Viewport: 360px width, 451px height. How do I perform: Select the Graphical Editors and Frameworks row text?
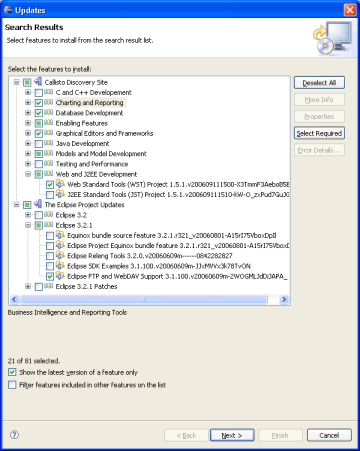(104, 133)
